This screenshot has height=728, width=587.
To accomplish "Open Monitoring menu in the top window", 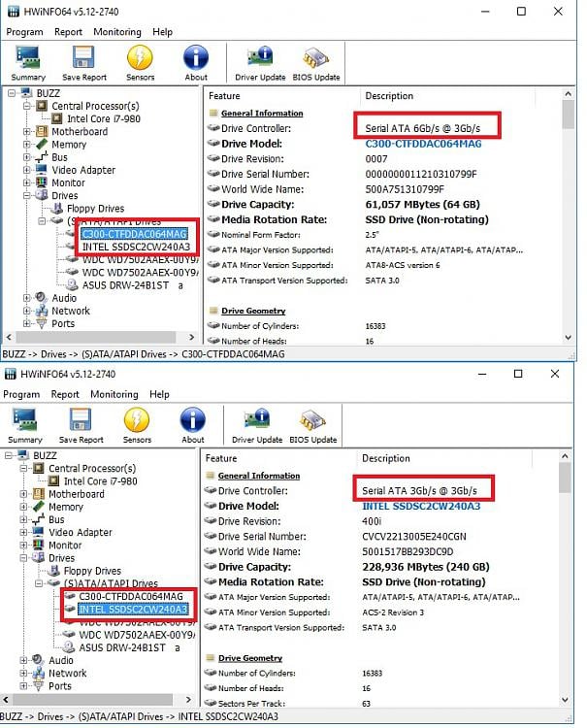I will coord(117,32).
